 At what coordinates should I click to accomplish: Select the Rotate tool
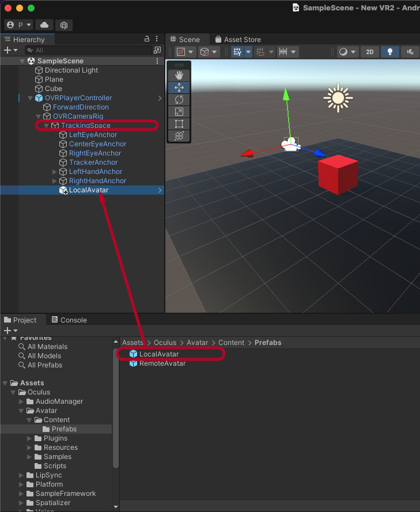pyautogui.click(x=179, y=100)
